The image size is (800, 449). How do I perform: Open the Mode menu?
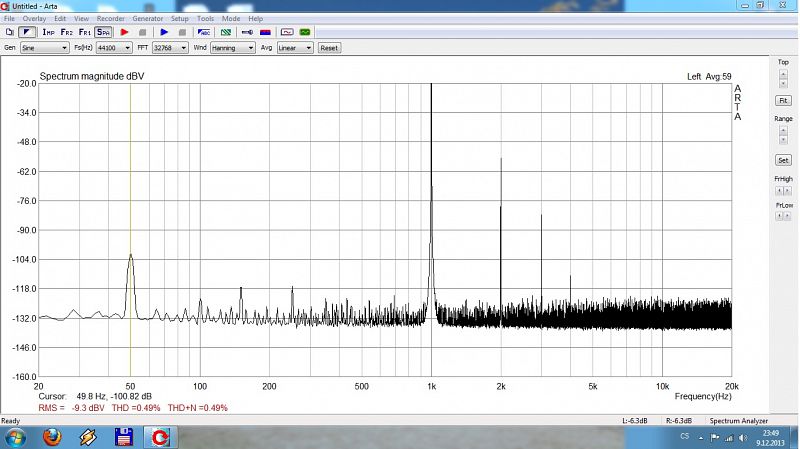coord(231,18)
